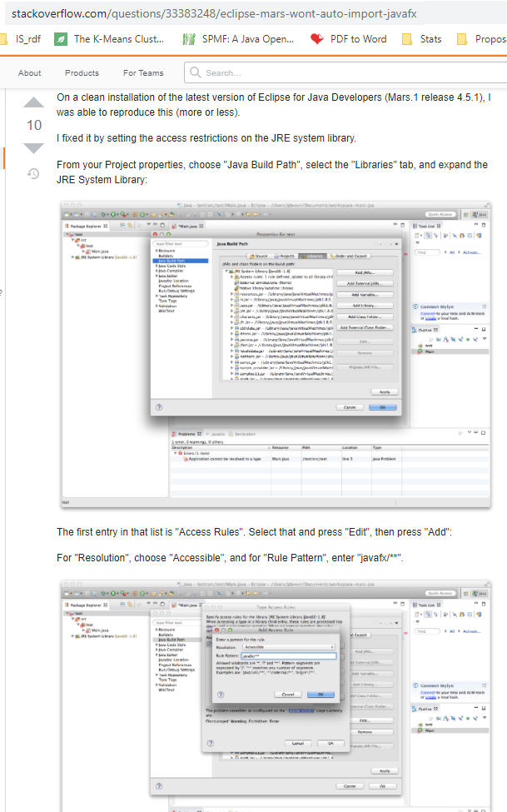Screen dimensions: 507x812
Task: Click the PDF to Word red heart favicon
Action: click(317, 39)
